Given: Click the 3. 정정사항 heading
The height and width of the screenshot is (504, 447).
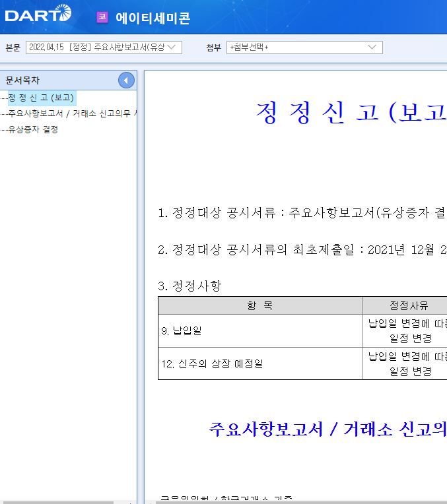Looking at the screenshot, I should (189, 286).
